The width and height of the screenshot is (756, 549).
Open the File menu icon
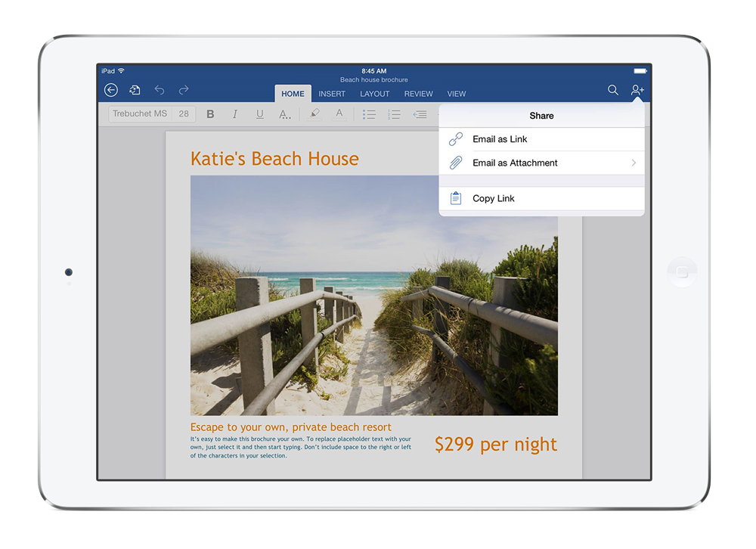[135, 90]
